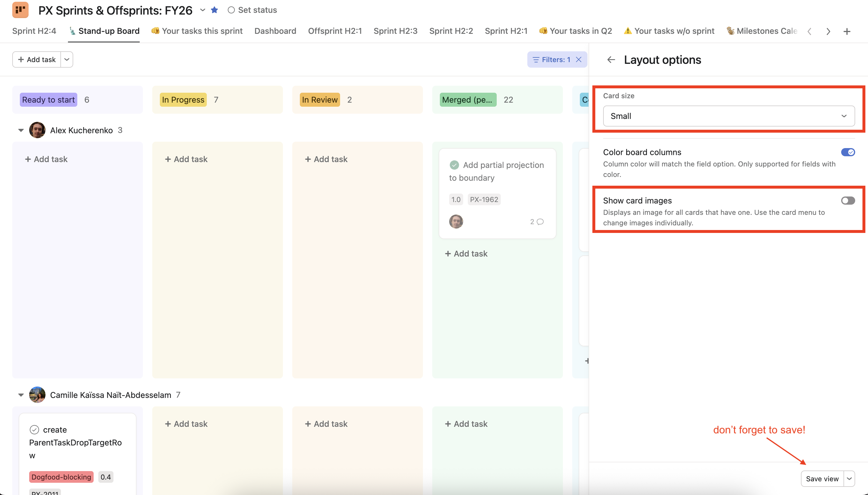Mark create ParentTaskDropTargetRow task complete
The width and height of the screenshot is (868, 495).
[34, 430]
